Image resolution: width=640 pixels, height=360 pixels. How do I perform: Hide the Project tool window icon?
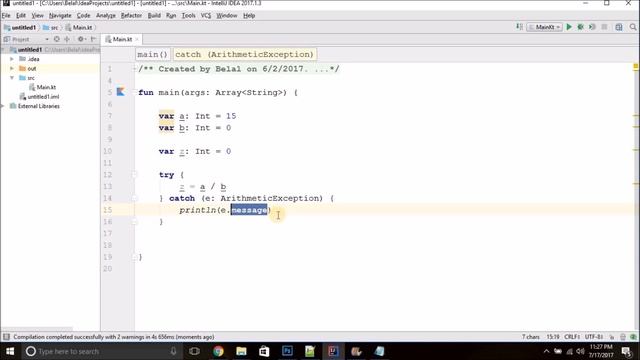coord(93,39)
